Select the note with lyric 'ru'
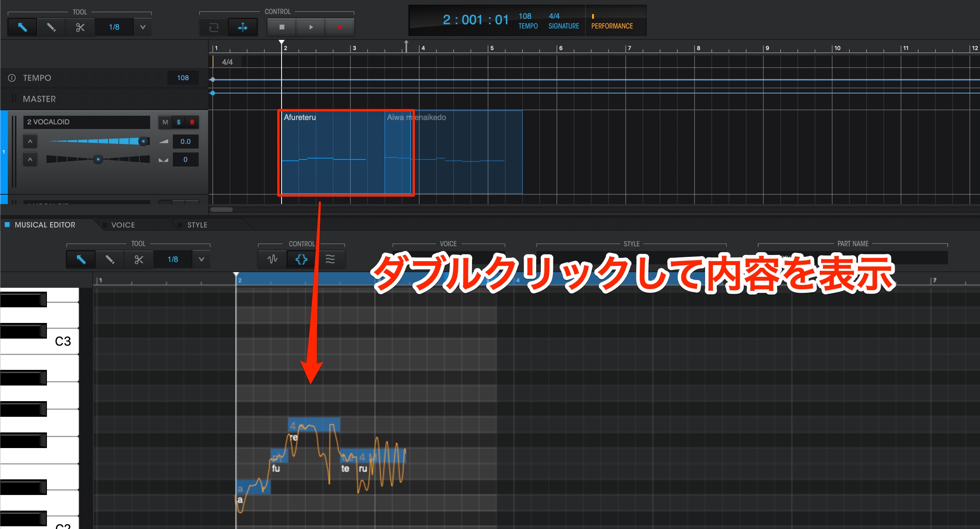This screenshot has height=529, width=980. [382, 456]
